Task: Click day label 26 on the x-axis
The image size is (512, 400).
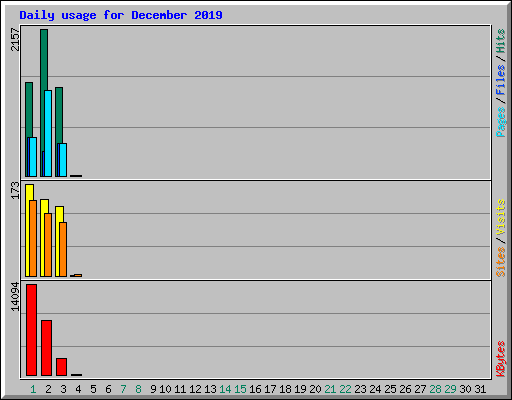Action: 405,389
